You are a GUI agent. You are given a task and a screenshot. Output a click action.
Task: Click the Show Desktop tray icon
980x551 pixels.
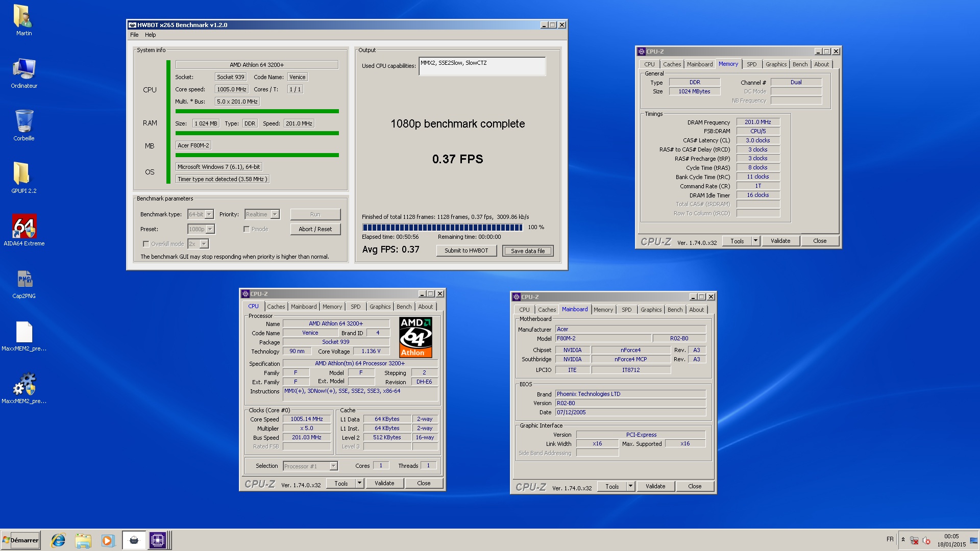(x=974, y=540)
